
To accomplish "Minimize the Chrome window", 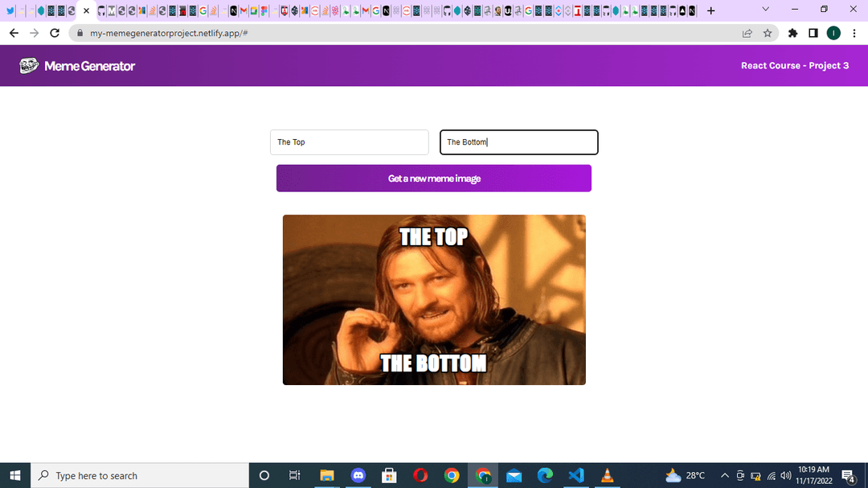I will coord(795,10).
